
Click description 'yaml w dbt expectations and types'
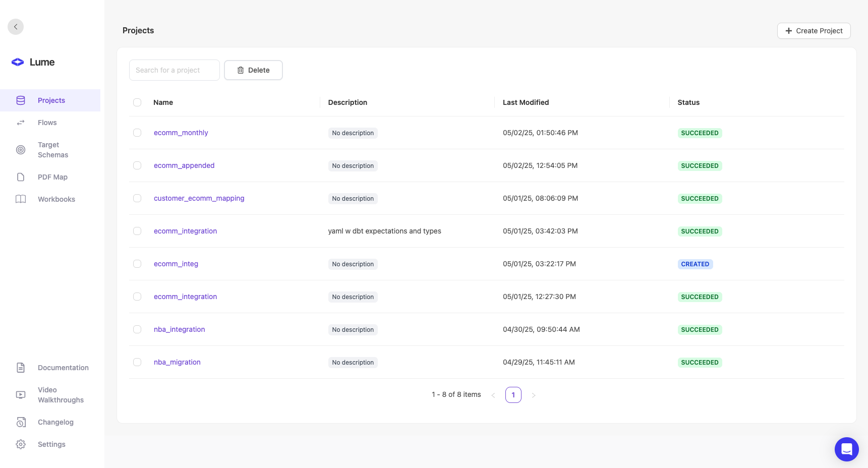pos(385,231)
